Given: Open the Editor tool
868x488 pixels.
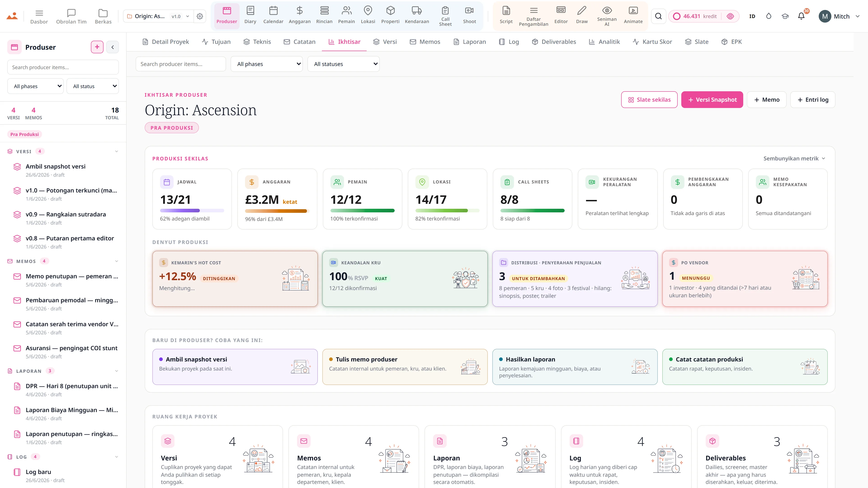Looking at the screenshot, I should [x=561, y=16].
